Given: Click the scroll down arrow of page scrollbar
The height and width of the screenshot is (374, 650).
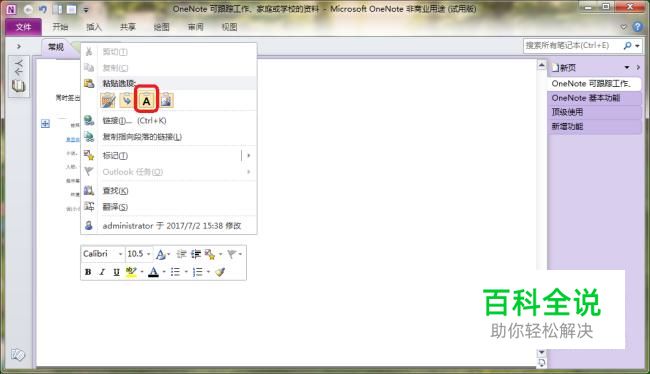Looking at the screenshot, I should pyautogui.click(x=541, y=353).
